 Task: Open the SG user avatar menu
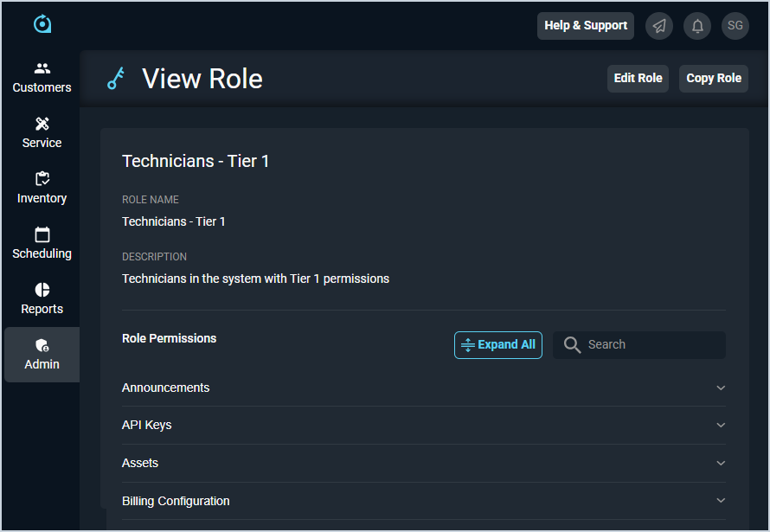coord(735,26)
